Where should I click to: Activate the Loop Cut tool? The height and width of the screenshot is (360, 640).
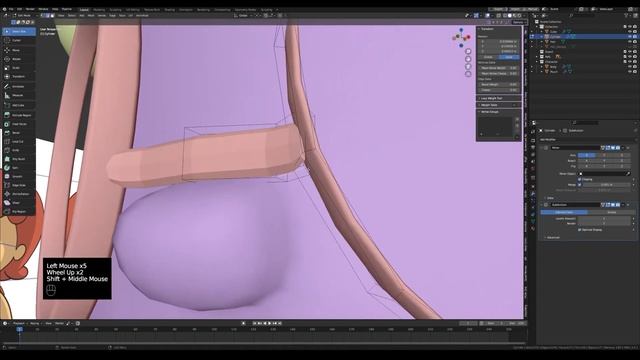19,142
